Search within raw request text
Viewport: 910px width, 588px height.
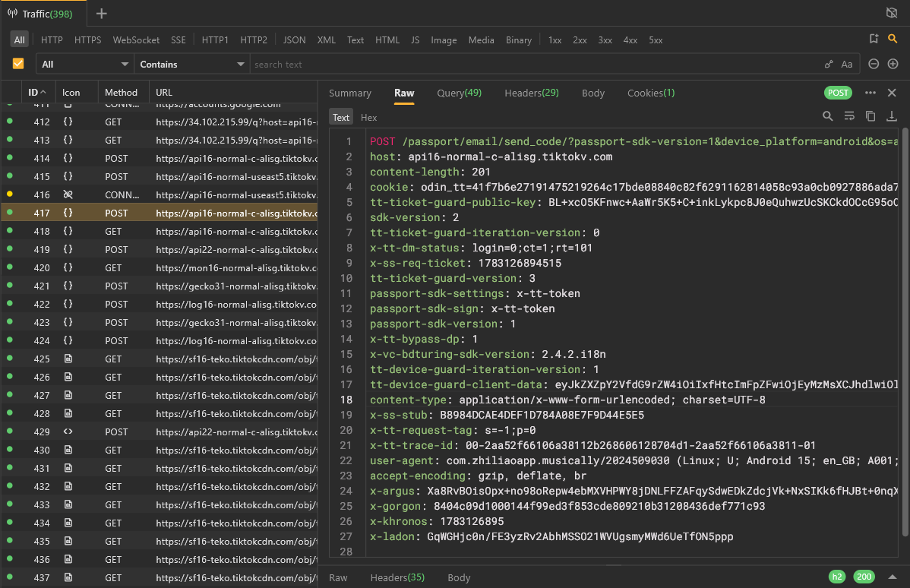pos(828,117)
